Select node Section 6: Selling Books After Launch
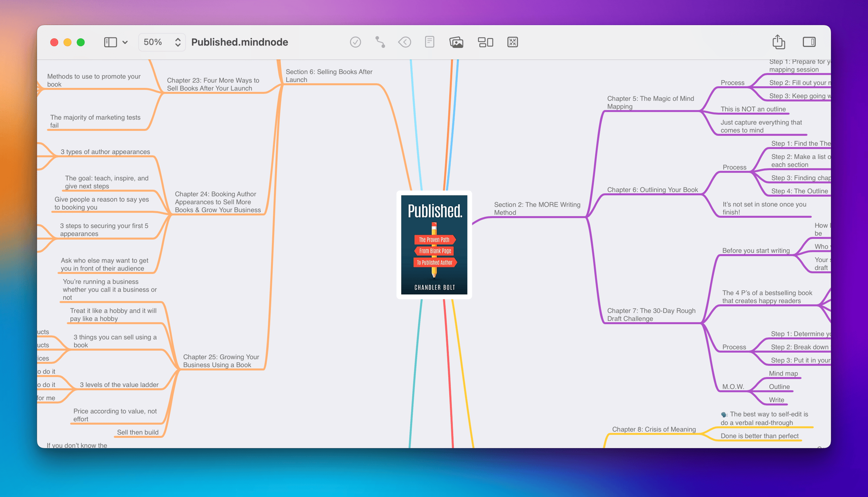 coord(329,76)
